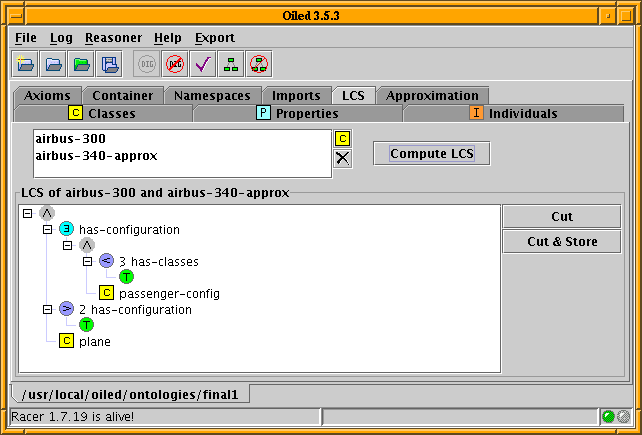Click the open ontology folder icon
The width and height of the screenshot is (642, 435).
pos(53,64)
